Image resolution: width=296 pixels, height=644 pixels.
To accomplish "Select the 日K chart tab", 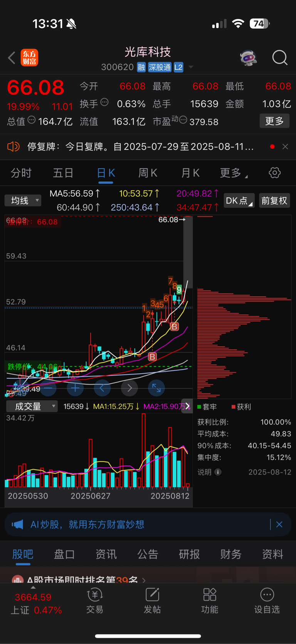I will (106, 173).
